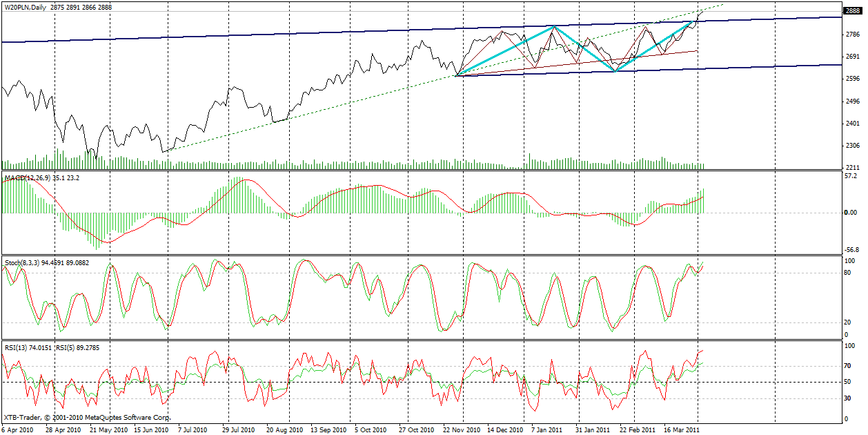Click the W20PLN,Daily chart title text
Viewport: 868px width, 435px height.
click(27, 7)
